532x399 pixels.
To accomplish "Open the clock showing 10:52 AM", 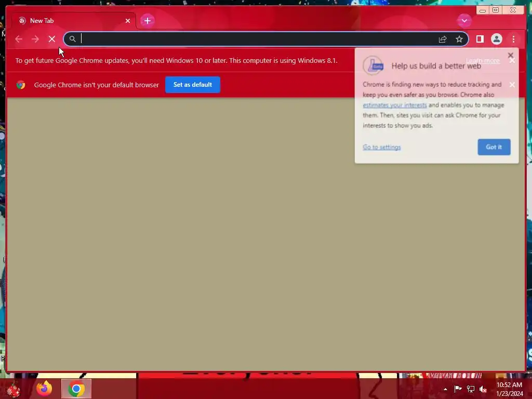I will 509,389.
